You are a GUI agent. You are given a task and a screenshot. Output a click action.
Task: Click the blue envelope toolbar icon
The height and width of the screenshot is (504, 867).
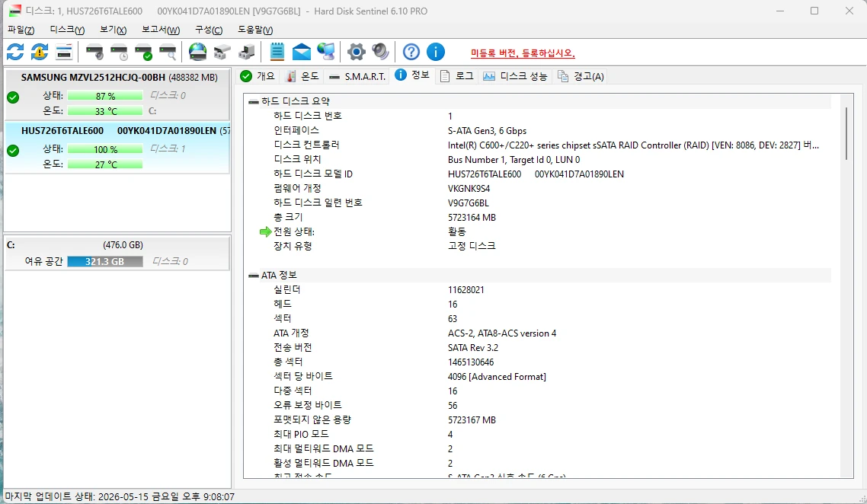click(302, 52)
